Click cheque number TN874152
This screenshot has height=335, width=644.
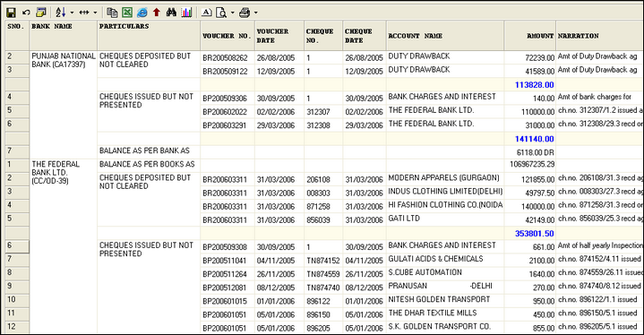[323, 261]
